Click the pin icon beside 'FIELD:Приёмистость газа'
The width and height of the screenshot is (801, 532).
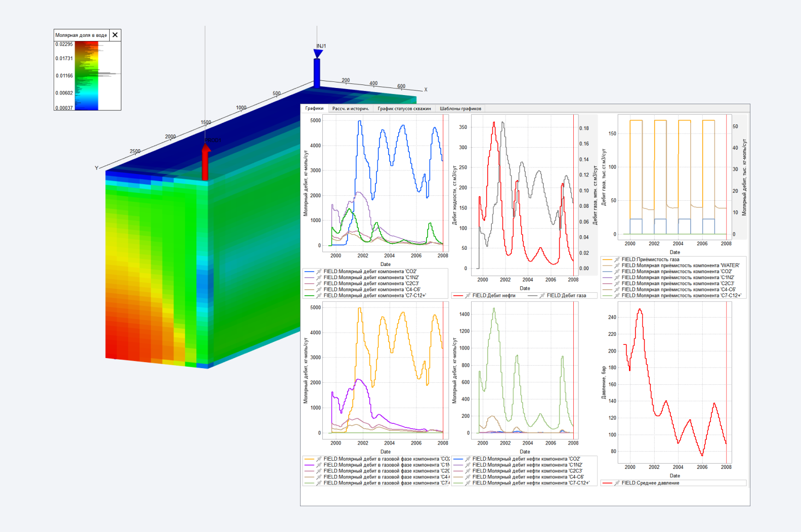(617, 259)
